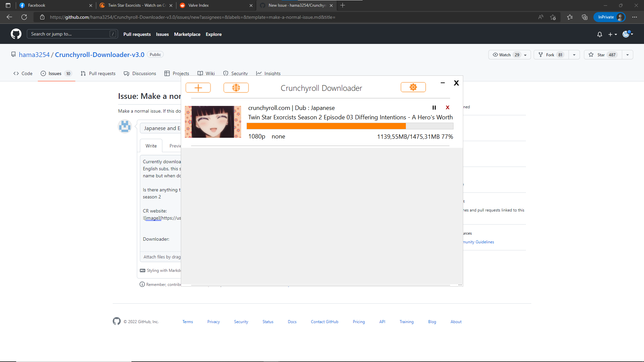Screen dimensions: 644x362
Task: Open the globe browser button in downloader
Action: point(236,88)
